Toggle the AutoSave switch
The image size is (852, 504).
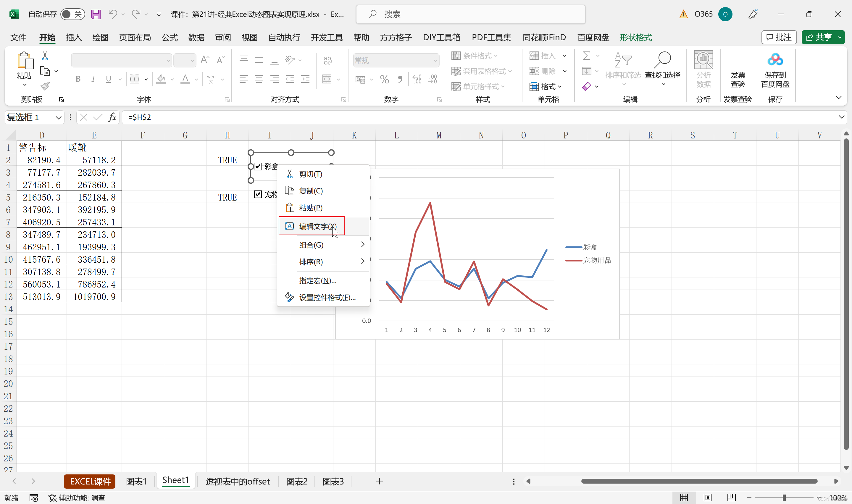[72, 14]
